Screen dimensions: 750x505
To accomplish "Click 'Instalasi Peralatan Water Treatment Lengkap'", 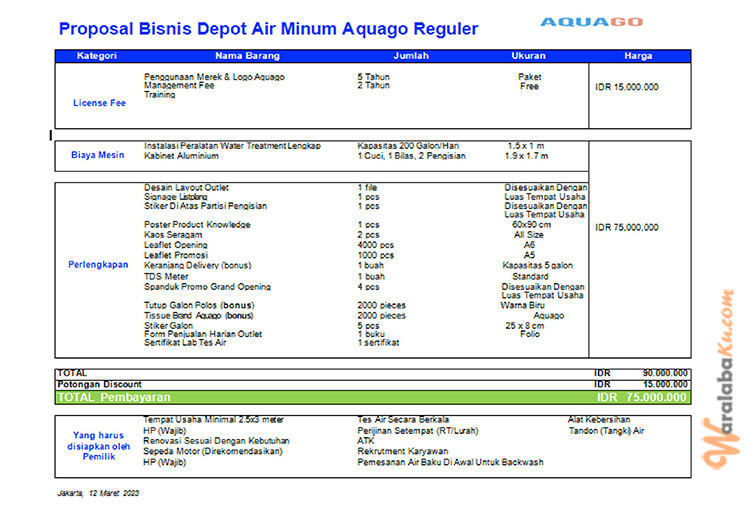I will click(232, 146).
